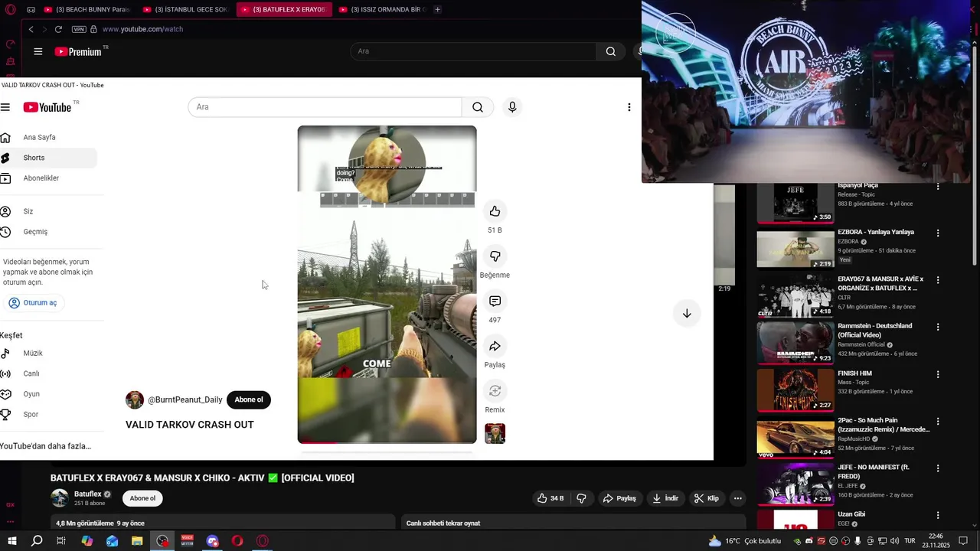Open the Canlı live category
Image resolution: width=980 pixels, height=551 pixels.
tap(47, 373)
